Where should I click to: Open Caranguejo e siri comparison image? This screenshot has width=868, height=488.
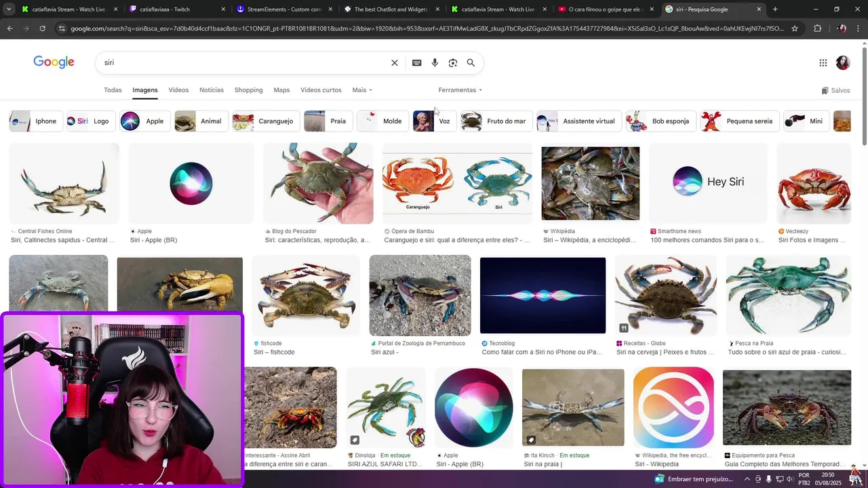(457, 184)
